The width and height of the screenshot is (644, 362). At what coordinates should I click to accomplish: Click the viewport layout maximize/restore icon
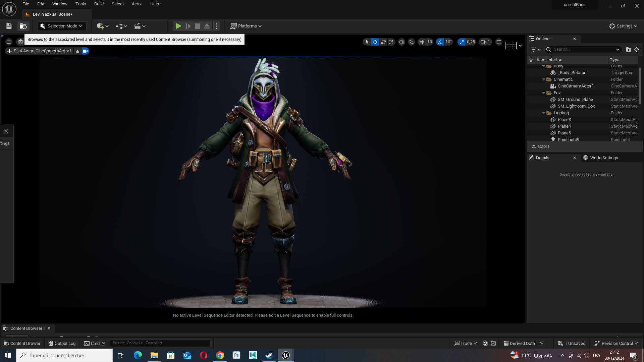[499, 42]
